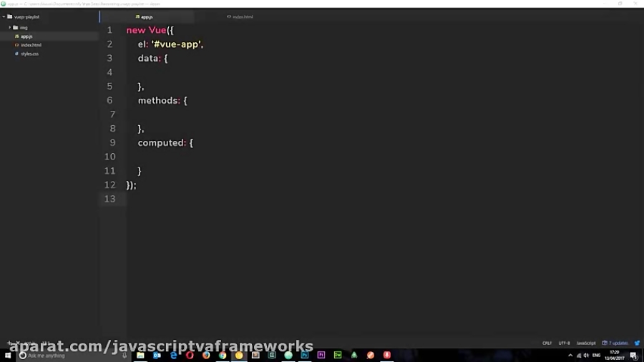Open styles.css from the tree view

29,54
